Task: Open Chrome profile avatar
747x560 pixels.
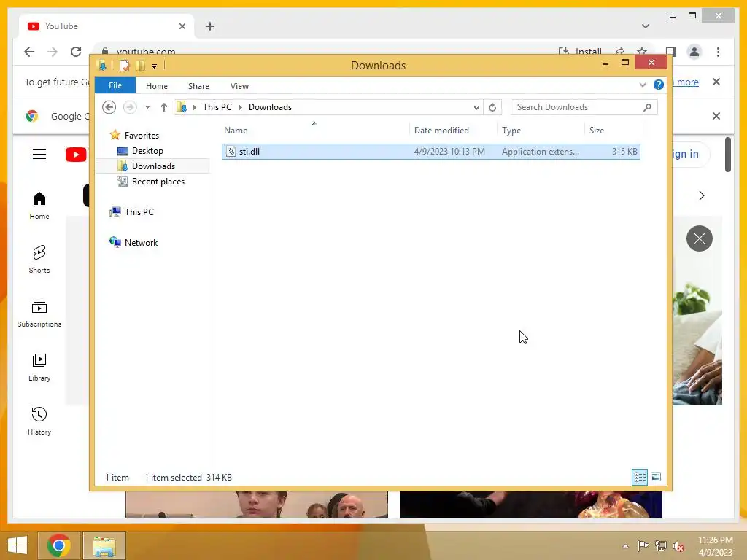Action: coord(694,52)
